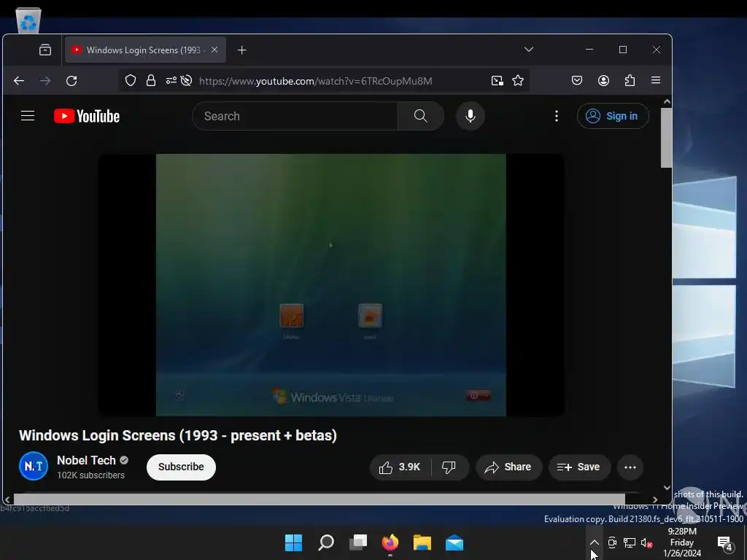
Task: Open the Recycle Bin on desktop
Action: pyautogui.click(x=28, y=20)
